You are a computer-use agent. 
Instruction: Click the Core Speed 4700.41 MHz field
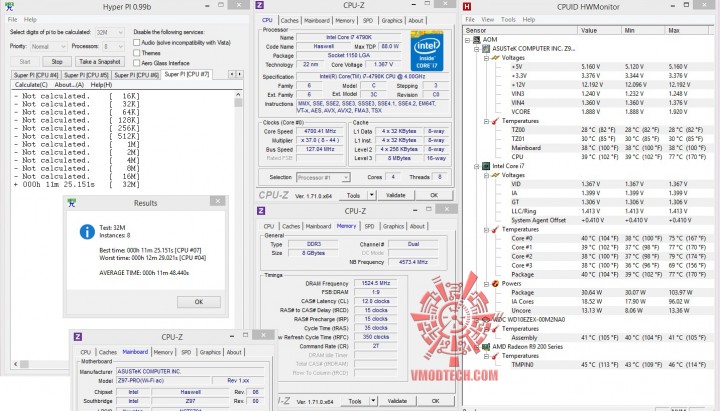(320, 131)
